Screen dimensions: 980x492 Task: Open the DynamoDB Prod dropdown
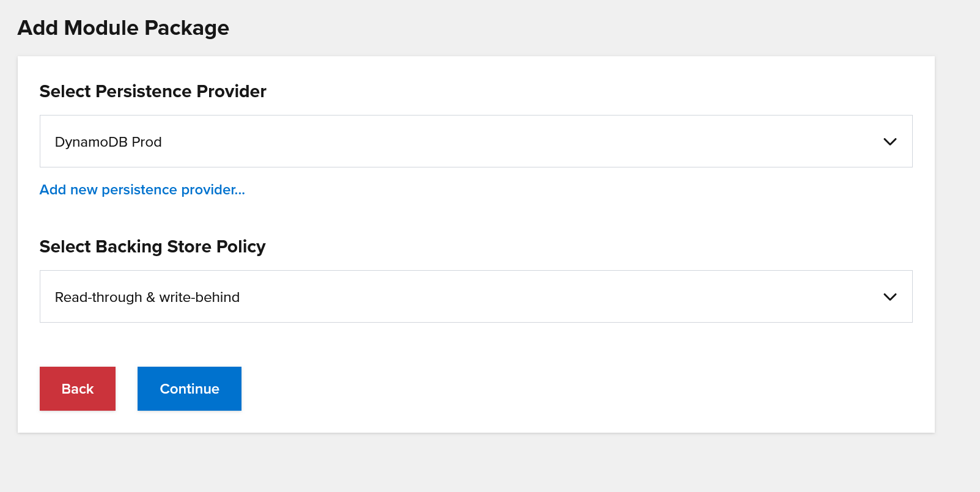pos(476,141)
